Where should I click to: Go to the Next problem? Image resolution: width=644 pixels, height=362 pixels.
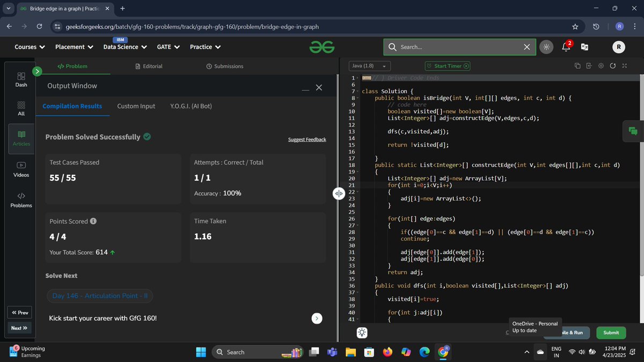point(19,328)
